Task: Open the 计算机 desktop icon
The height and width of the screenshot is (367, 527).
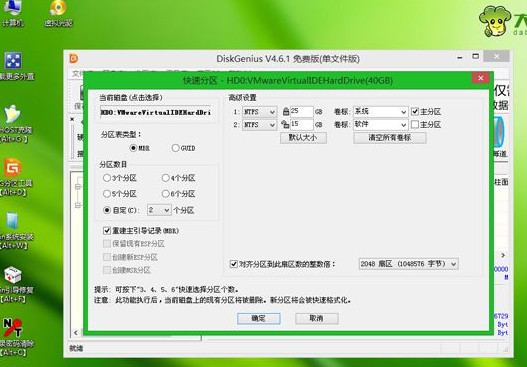Action: pyautogui.click(x=13, y=13)
